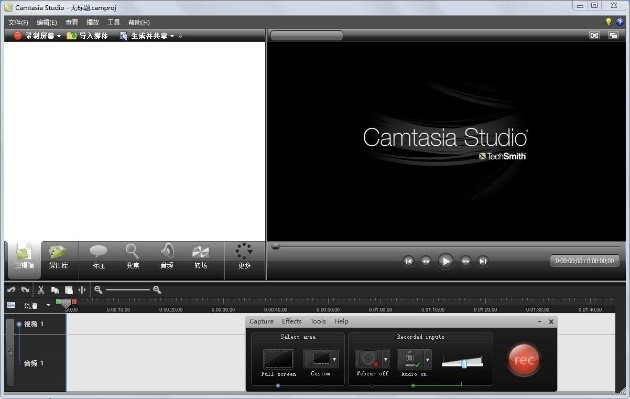Click the blue help icon top right
This screenshot has height=399, width=630.
point(620,22)
